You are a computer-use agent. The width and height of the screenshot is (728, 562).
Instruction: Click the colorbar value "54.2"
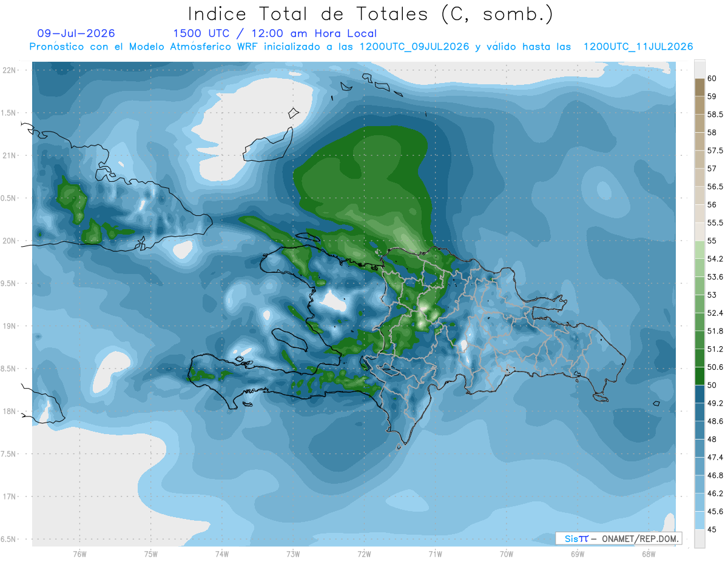click(716, 259)
